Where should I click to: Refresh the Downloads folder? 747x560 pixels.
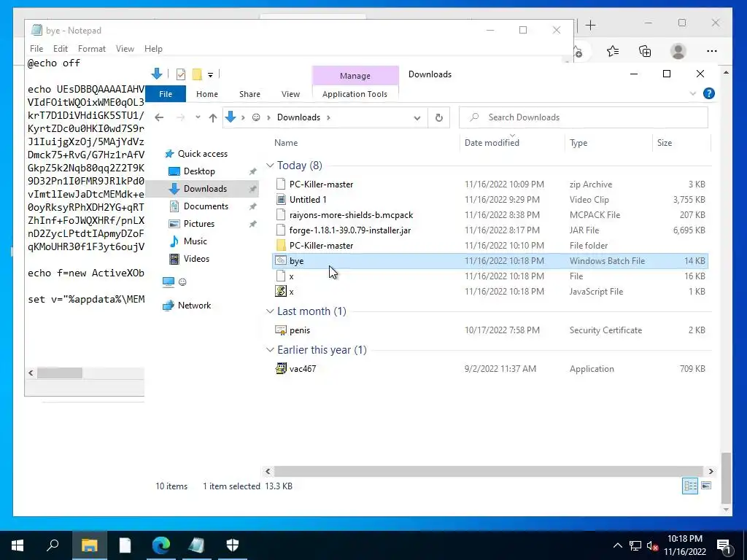click(x=438, y=117)
